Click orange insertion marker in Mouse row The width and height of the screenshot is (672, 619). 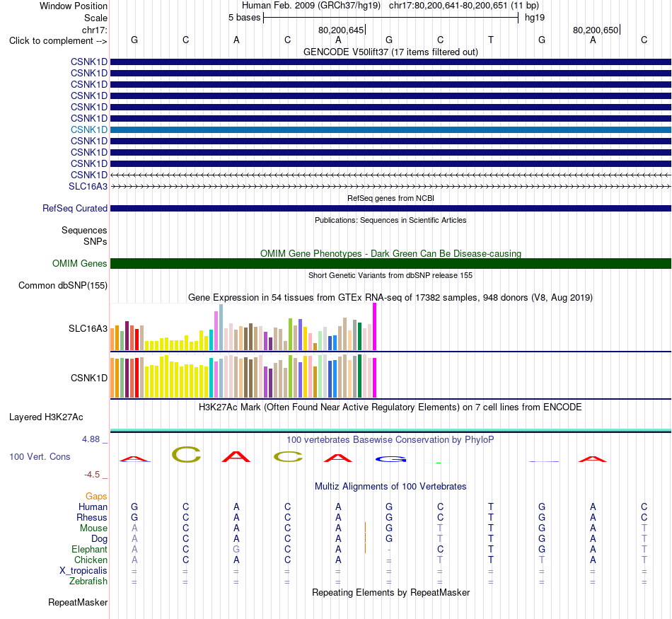tap(365, 527)
